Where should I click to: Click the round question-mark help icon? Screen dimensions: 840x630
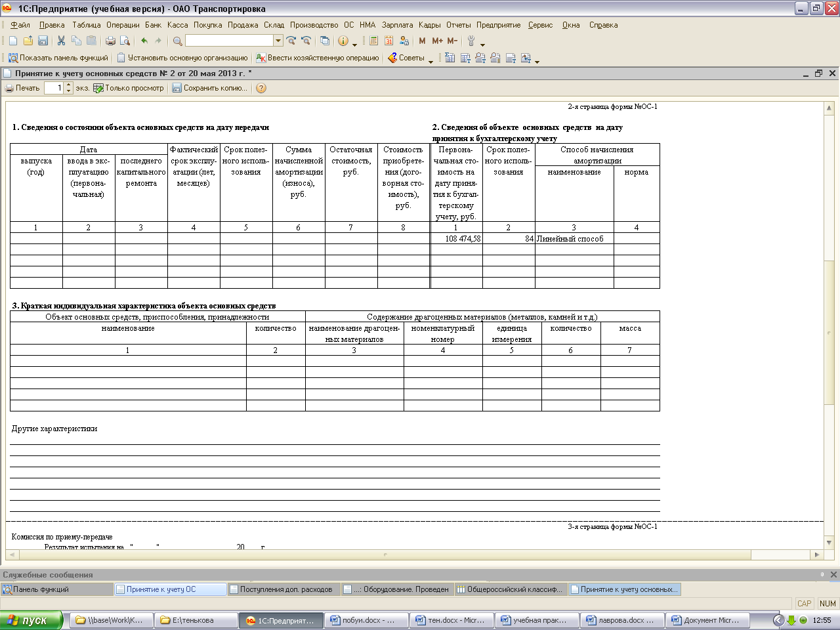click(261, 88)
